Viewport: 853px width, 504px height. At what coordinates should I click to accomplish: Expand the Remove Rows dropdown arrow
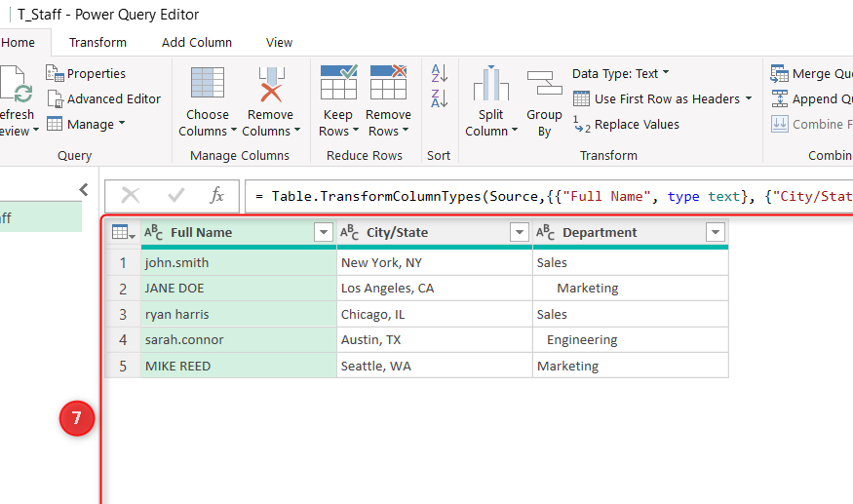click(x=406, y=130)
